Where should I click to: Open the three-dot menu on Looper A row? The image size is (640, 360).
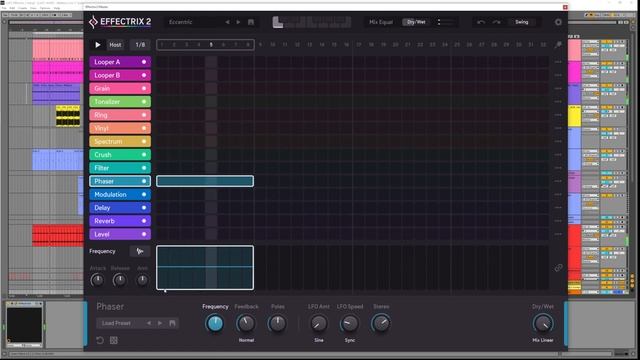coord(558,62)
